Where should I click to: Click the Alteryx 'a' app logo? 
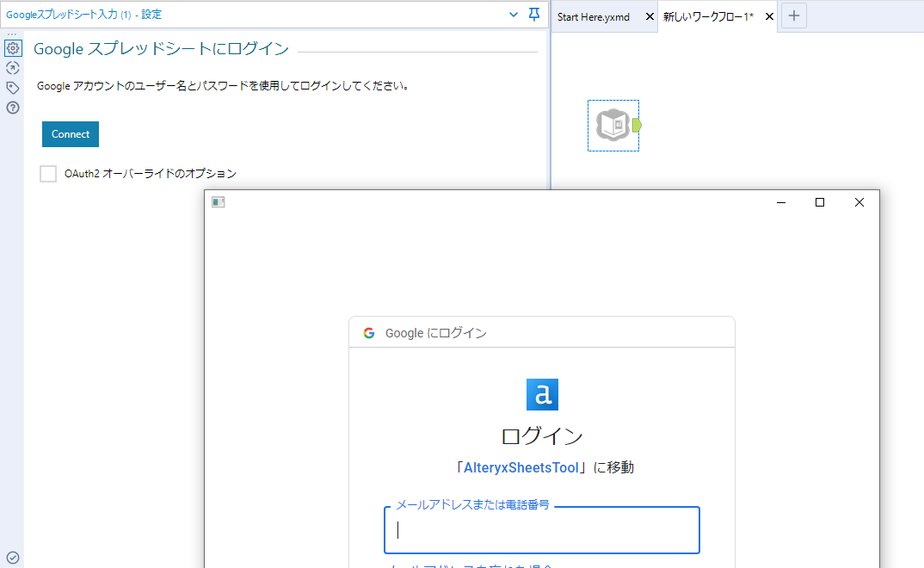coord(542,394)
